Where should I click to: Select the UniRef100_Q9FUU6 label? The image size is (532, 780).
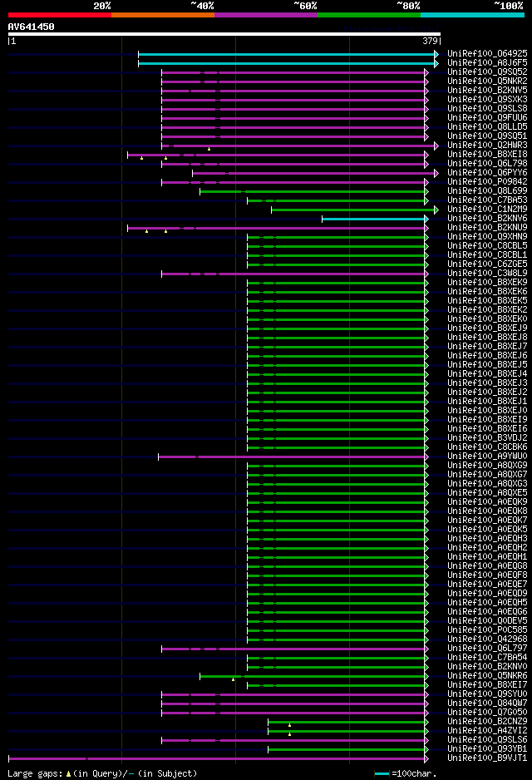click(x=487, y=117)
